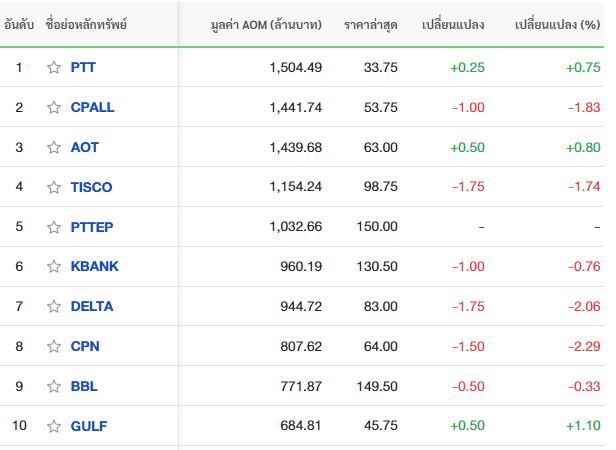Sort by เปลี่ยนแปลง (%) column header
Viewport: 616px width, 450px height.
(x=557, y=25)
